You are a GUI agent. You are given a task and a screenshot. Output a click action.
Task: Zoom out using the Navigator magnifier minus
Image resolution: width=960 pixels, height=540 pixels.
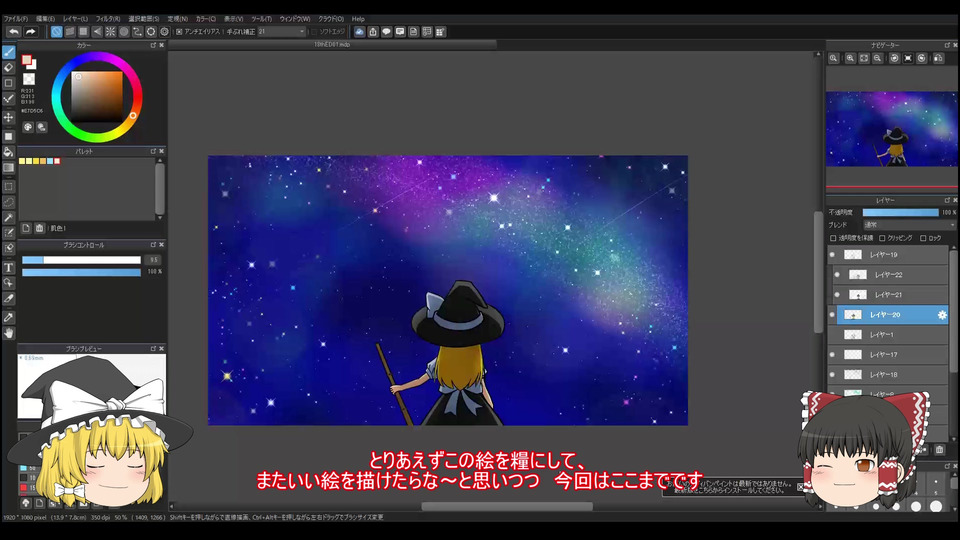pos(877,58)
